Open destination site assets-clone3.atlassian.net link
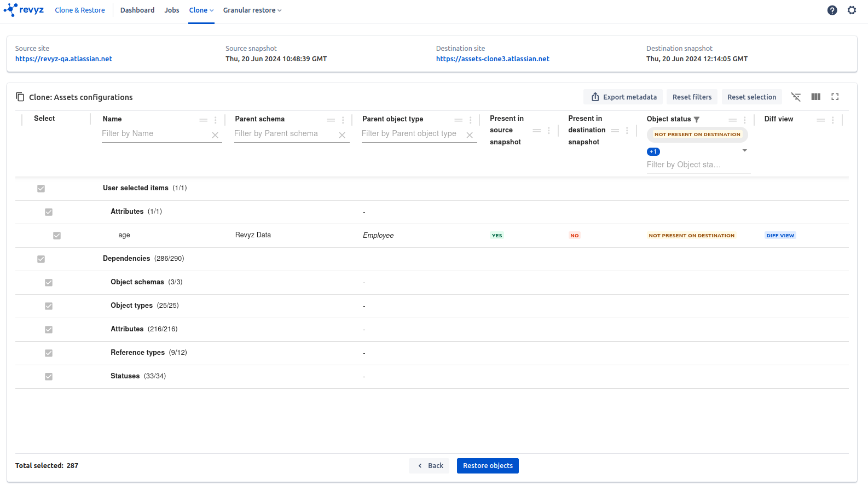868x491 pixels. 493,59
